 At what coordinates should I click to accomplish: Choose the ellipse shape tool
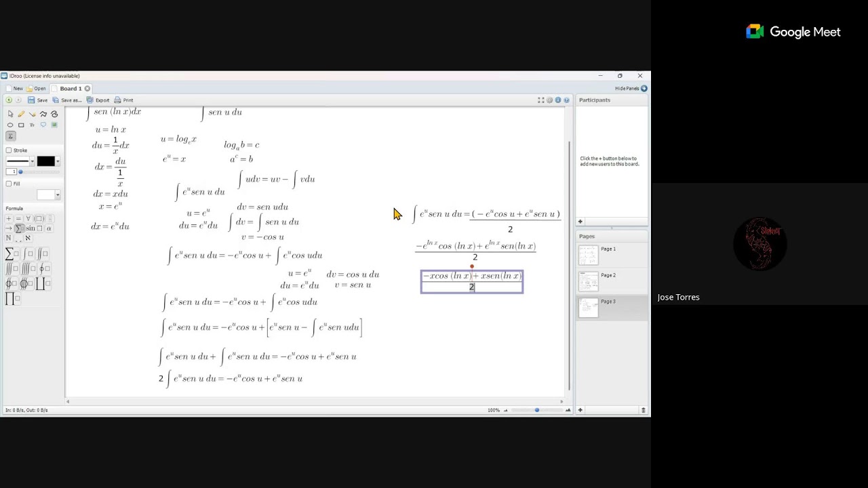(10, 125)
